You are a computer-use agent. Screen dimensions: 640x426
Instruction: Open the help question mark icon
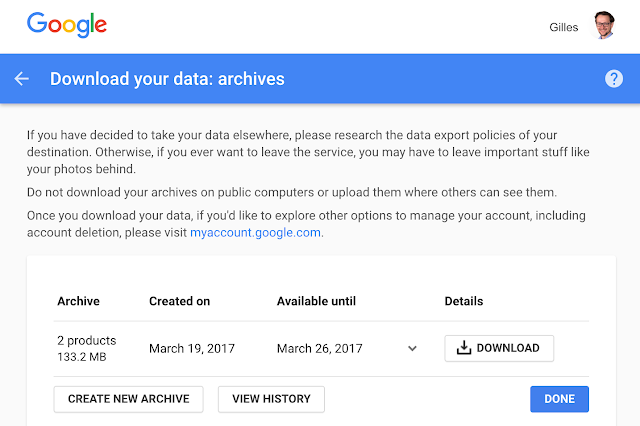614,79
